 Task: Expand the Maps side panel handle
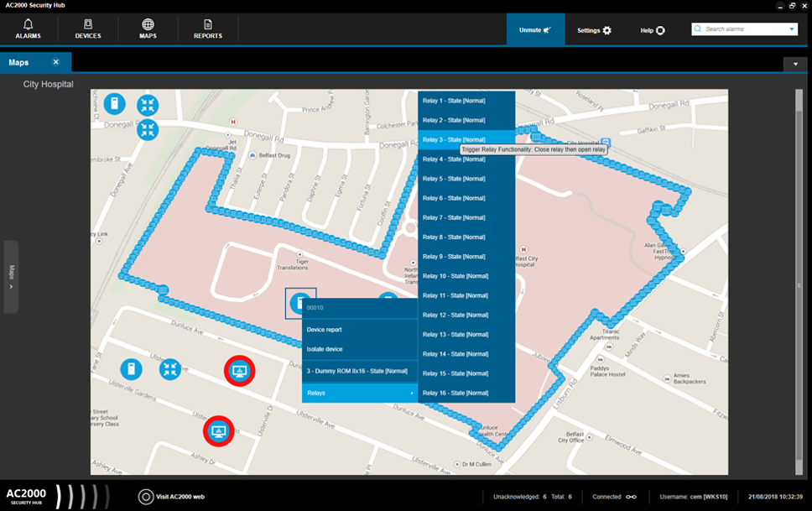12,276
